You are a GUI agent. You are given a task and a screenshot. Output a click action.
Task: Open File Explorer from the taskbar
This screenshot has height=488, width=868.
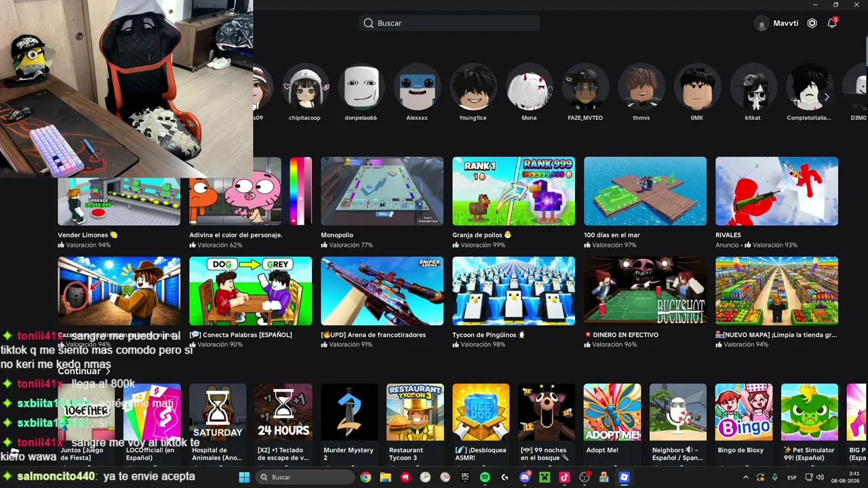click(385, 477)
